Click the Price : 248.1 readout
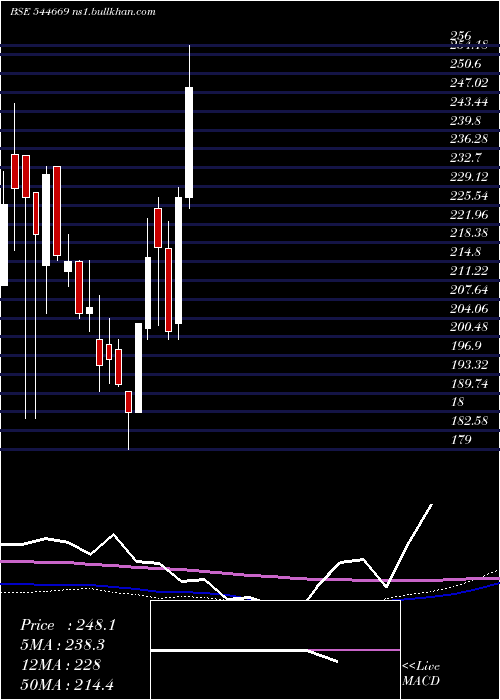Viewport: 500px width, 700px height. pos(68,625)
